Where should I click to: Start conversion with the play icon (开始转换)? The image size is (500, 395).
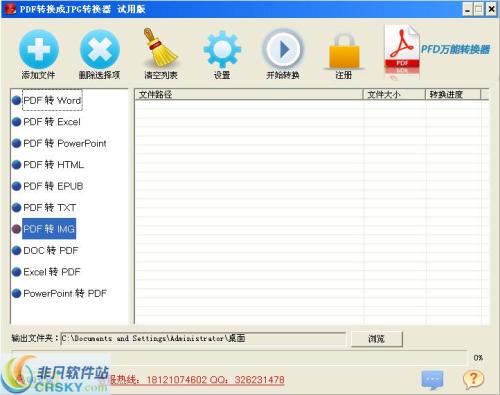(283, 49)
